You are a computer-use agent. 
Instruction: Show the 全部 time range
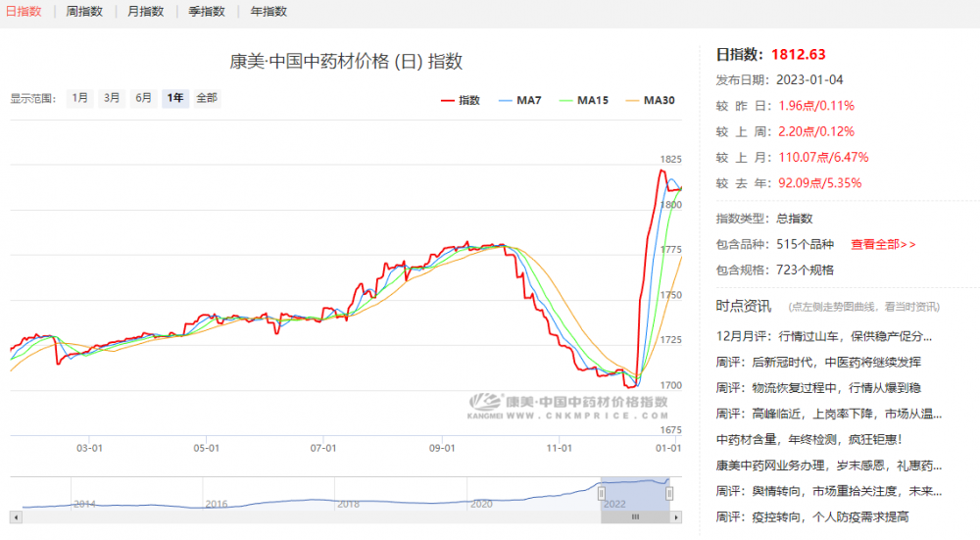tap(207, 98)
